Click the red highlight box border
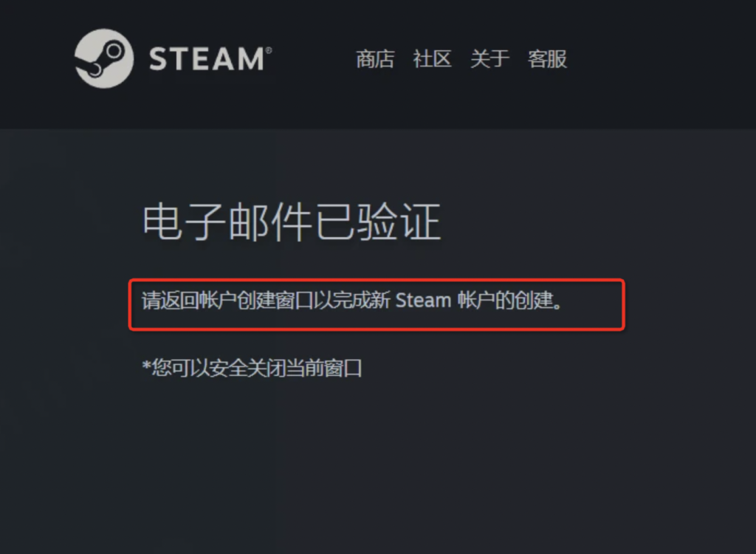Viewport: 756px width, 554px height. click(377, 280)
